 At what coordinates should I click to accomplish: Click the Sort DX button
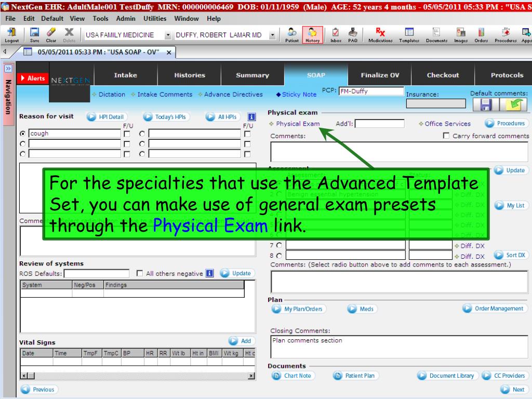[511, 255]
